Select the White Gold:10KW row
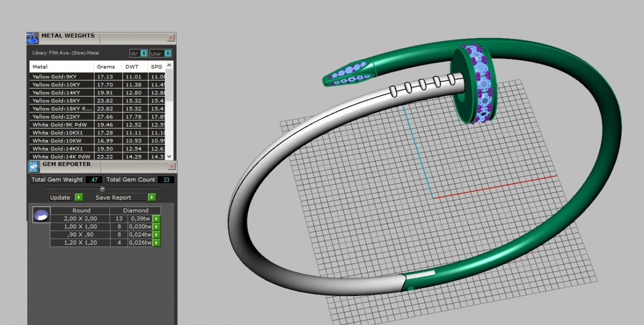Screen dimensions: 644x325 click(x=98, y=141)
